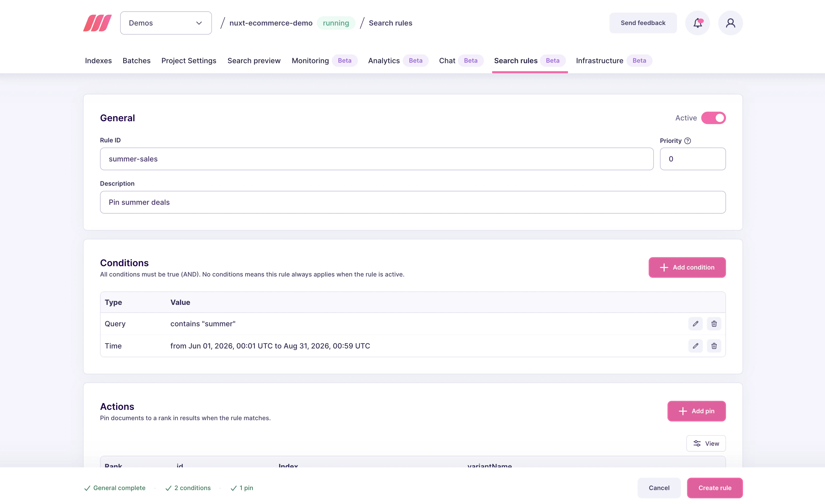Open the Demos project dropdown

(x=166, y=23)
